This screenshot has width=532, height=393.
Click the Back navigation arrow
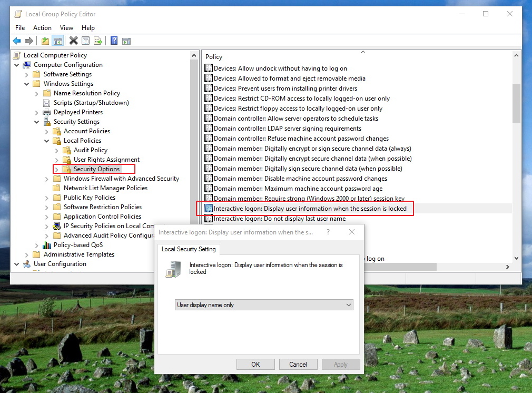tap(16, 41)
